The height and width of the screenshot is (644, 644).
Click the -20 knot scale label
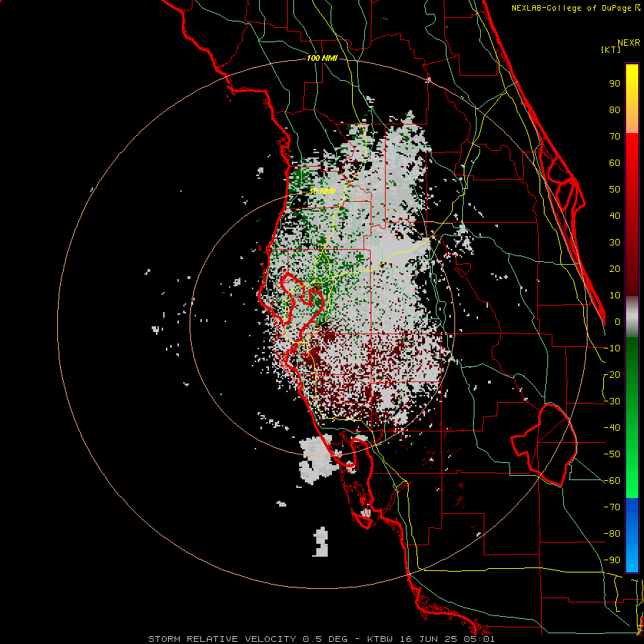point(612,374)
